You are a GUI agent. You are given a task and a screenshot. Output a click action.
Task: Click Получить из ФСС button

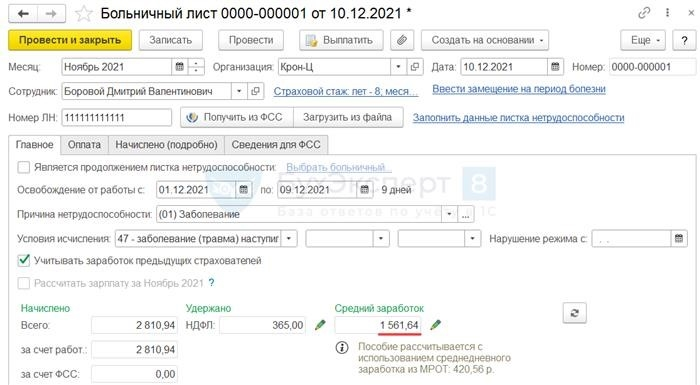tap(237, 117)
